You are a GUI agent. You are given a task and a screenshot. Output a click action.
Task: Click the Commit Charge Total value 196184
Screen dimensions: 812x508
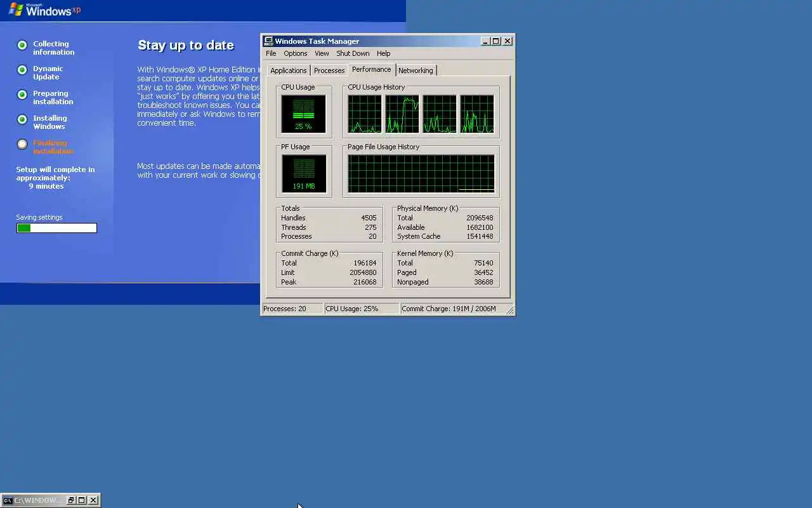point(365,263)
